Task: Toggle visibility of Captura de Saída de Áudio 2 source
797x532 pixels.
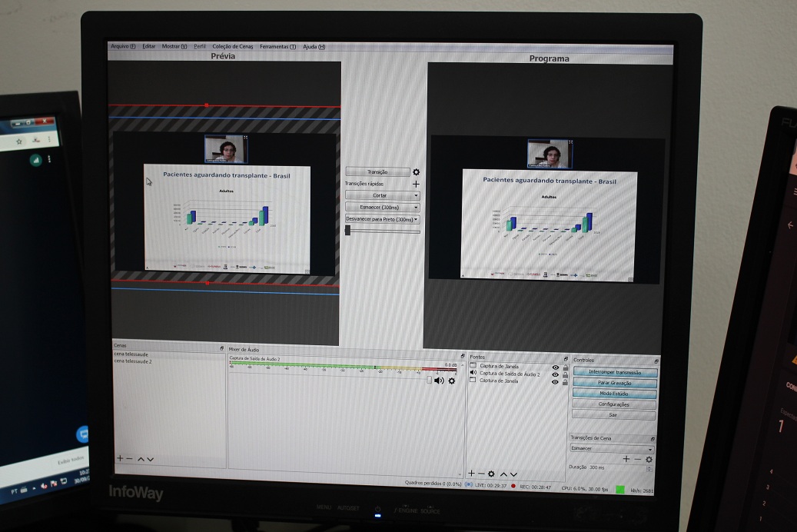Action: (555, 374)
